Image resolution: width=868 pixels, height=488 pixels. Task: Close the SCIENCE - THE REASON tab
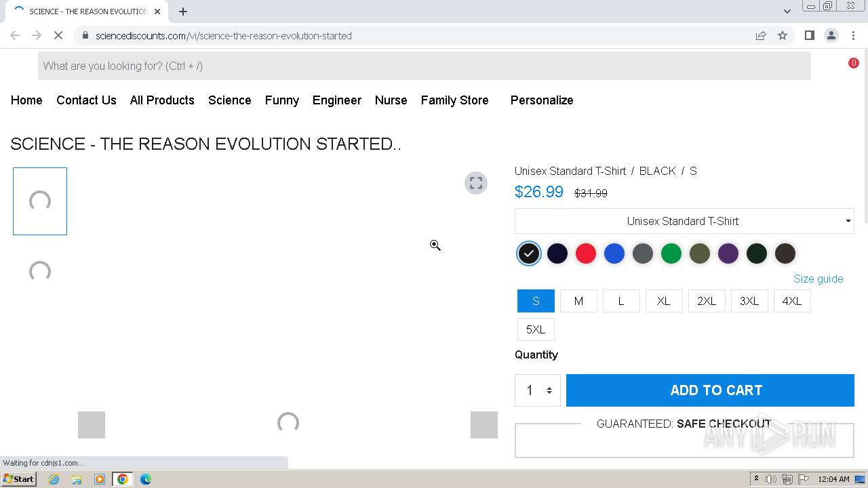pos(157,11)
